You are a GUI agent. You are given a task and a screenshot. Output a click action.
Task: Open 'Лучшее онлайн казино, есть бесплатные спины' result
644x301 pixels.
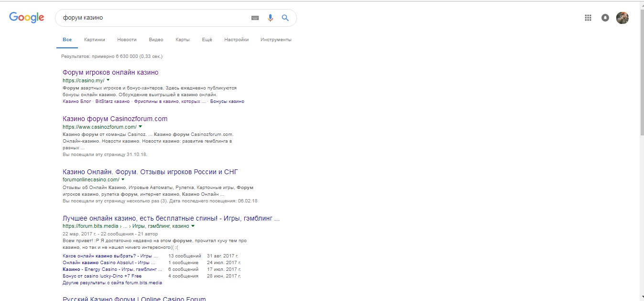click(171, 218)
